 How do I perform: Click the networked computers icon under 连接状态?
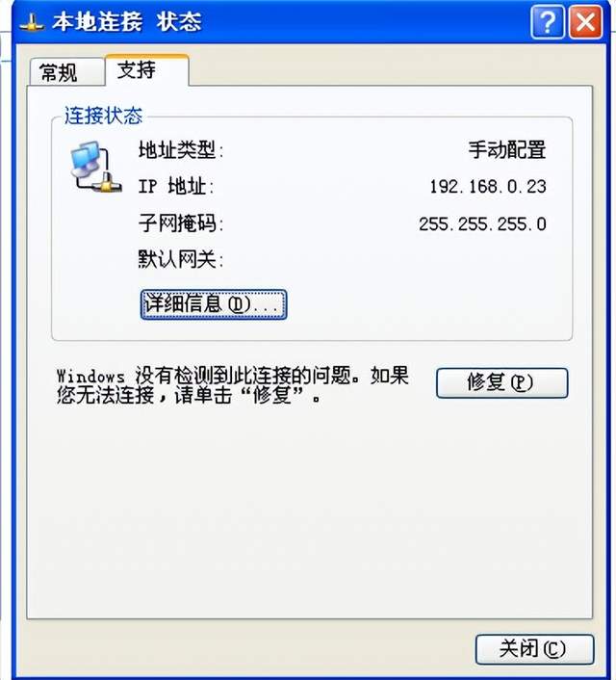(96, 167)
